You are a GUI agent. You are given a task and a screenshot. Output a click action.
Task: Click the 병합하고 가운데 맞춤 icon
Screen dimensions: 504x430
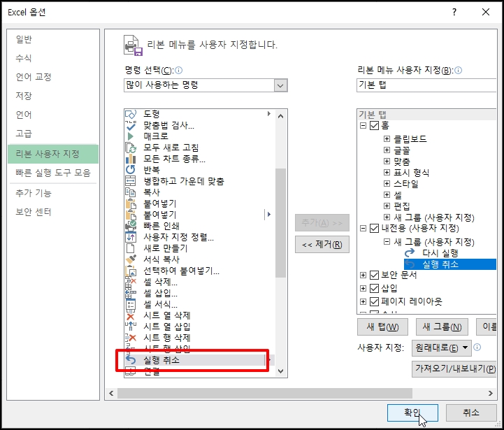point(131,181)
